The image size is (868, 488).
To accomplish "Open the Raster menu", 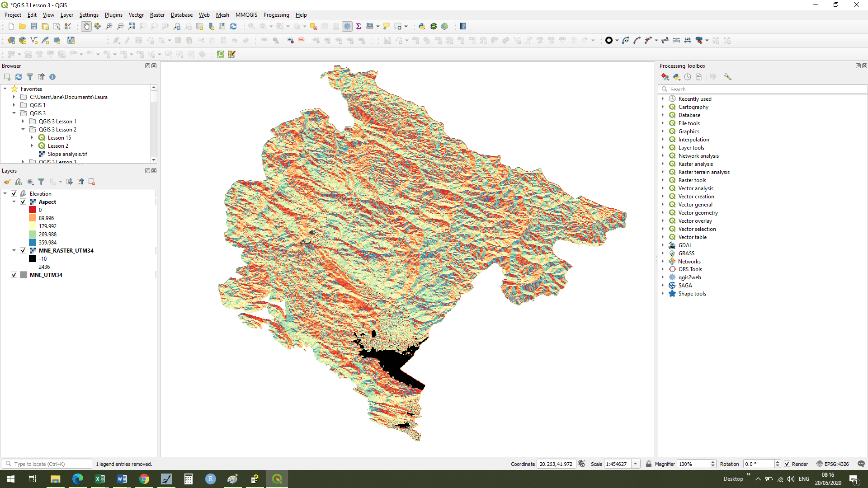I will tap(157, 14).
